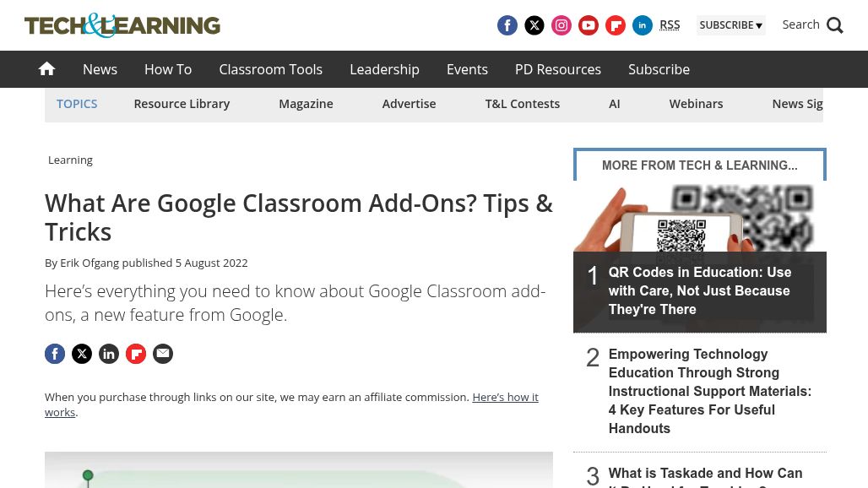Open the LinkedIn social icon
Screen dimensions: 868x488
642,25
